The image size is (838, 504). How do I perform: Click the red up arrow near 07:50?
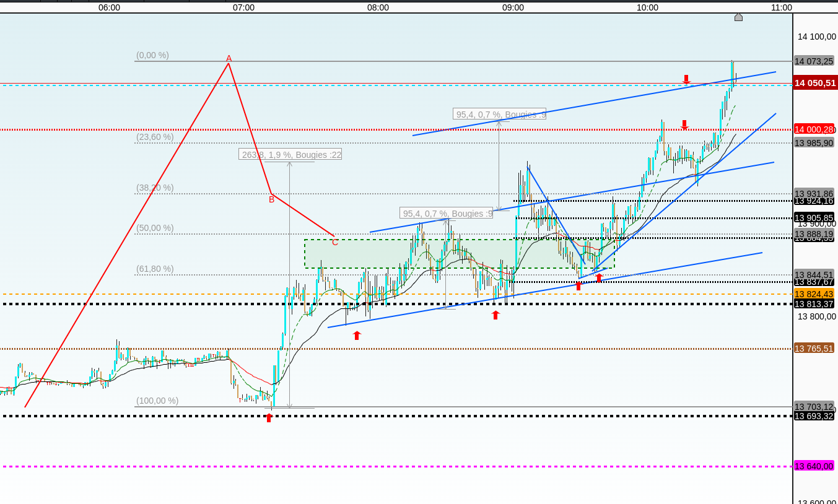click(357, 335)
